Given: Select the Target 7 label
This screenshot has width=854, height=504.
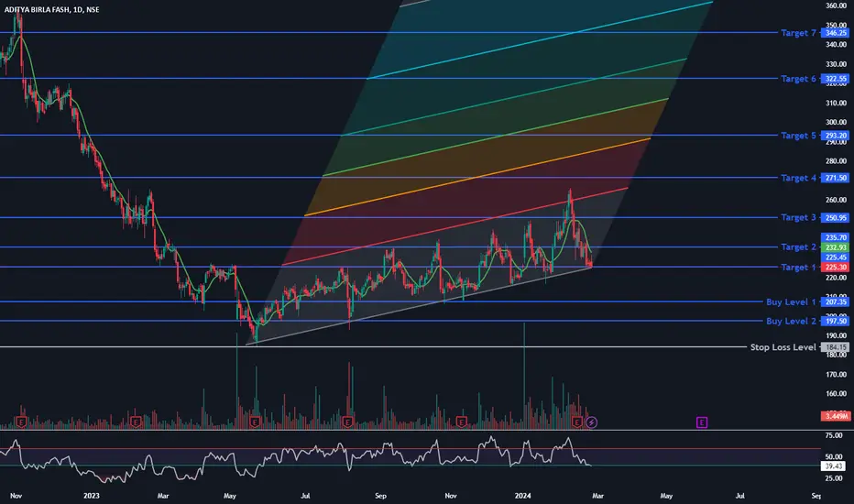Looking at the screenshot, I should click(x=798, y=33).
